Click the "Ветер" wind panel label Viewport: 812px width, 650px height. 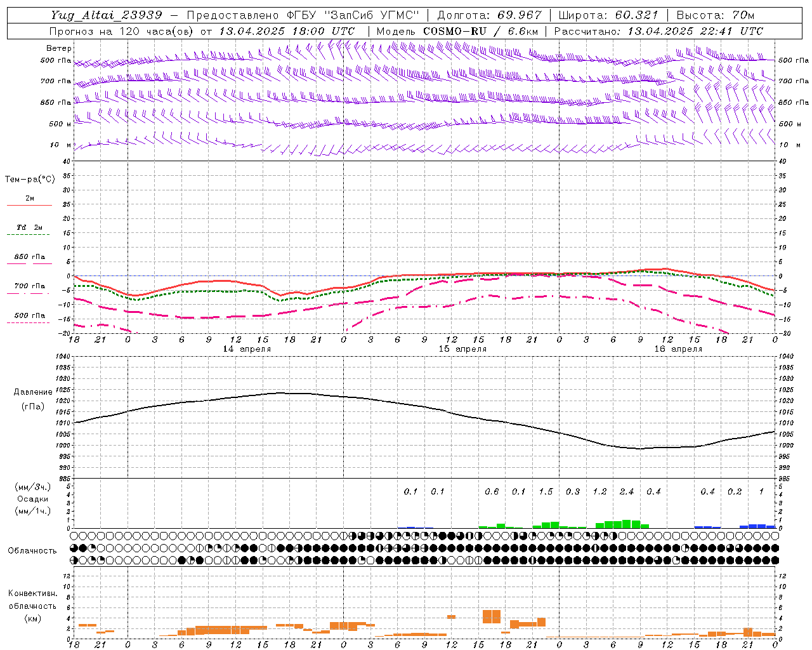(59, 48)
